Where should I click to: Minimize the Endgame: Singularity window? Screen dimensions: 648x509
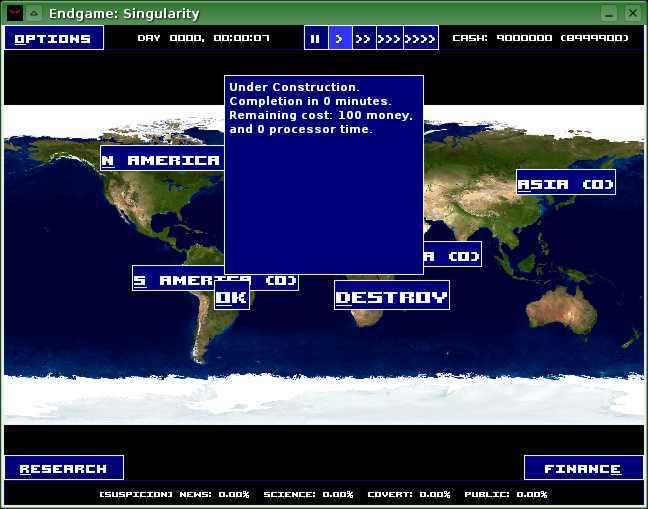tap(609, 13)
